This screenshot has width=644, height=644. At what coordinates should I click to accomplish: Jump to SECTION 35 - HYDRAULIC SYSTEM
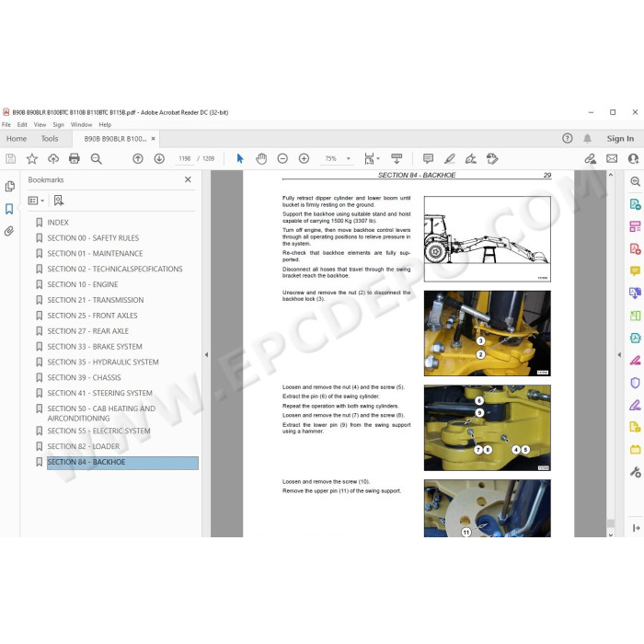(x=103, y=362)
